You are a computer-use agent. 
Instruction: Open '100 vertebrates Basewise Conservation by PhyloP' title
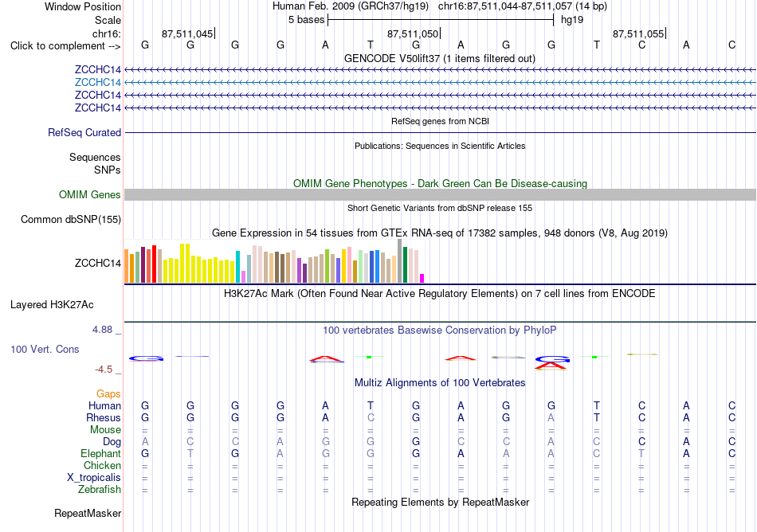(439, 331)
